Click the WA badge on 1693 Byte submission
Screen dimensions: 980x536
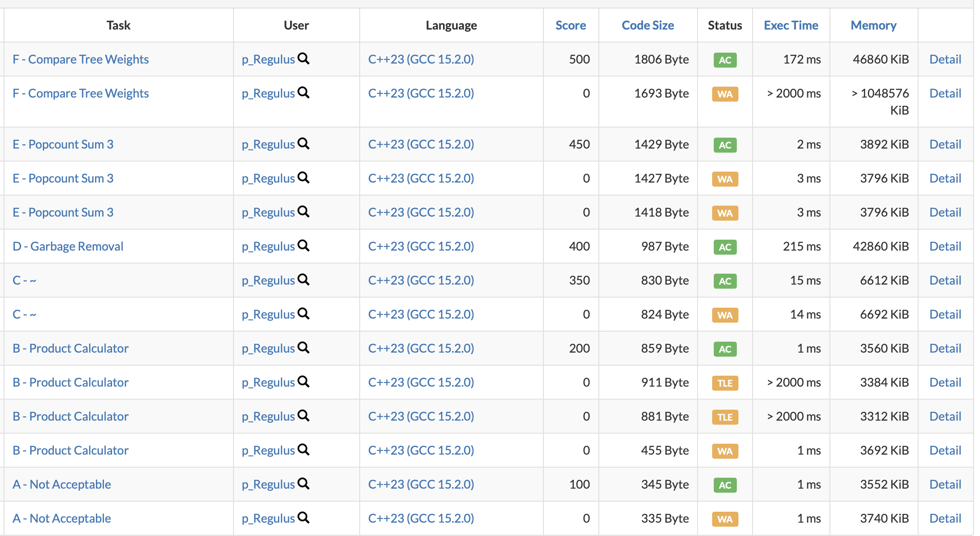click(725, 94)
